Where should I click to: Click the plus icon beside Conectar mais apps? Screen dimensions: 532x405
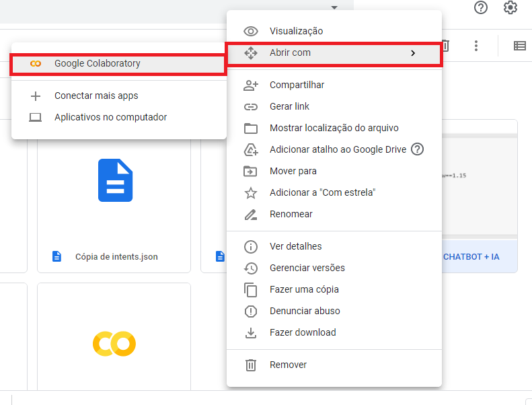tap(36, 96)
